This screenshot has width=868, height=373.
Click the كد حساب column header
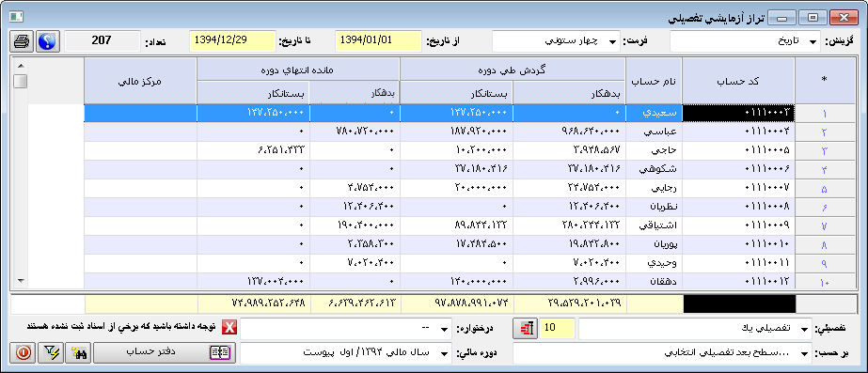[738, 81]
